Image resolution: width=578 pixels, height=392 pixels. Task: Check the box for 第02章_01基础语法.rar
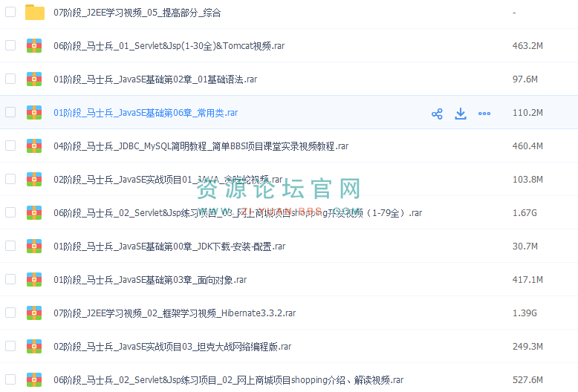pyautogui.click(x=10, y=79)
